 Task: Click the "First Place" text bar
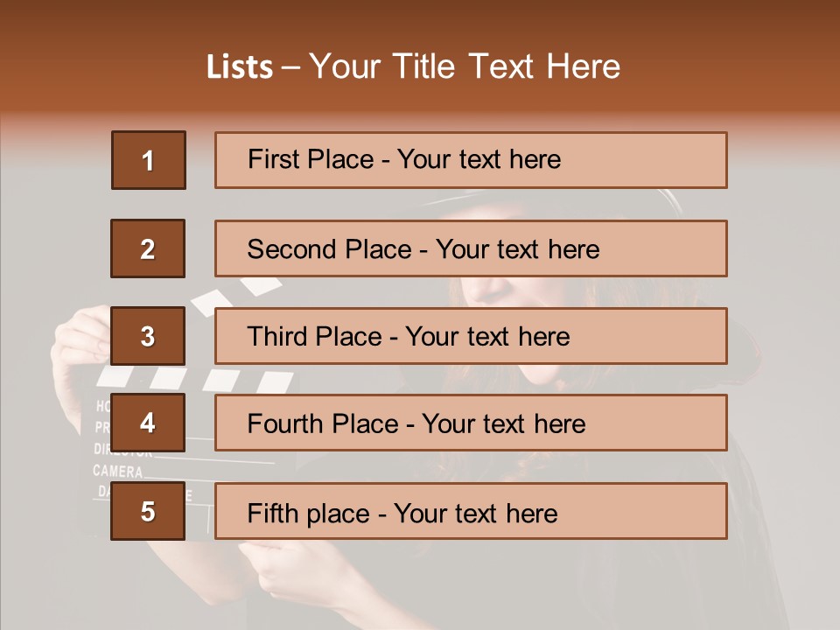point(471,160)
